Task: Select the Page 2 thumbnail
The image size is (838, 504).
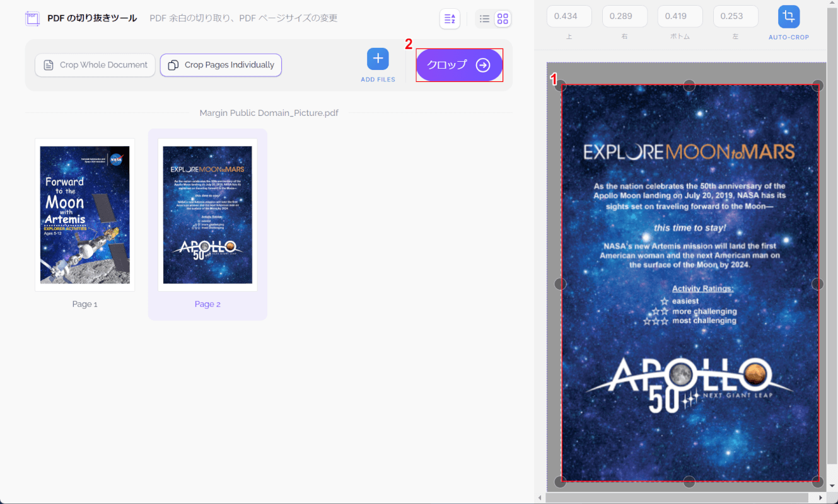Action: pos(207,215)
